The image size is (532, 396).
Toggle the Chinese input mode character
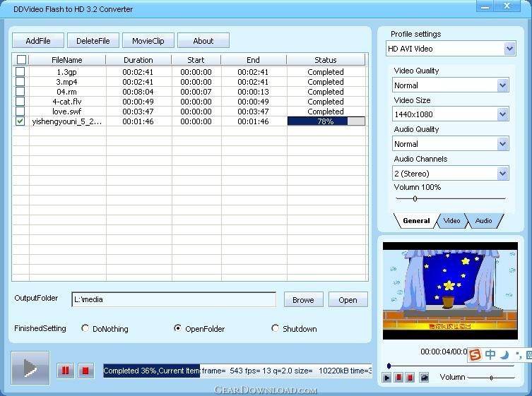click(x=490, y=354)
